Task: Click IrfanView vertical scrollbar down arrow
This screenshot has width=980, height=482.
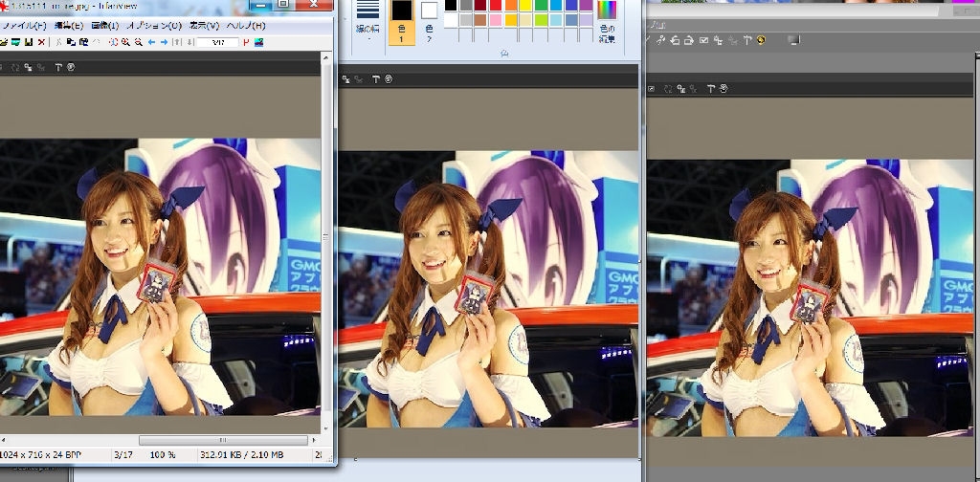Action: pos(326,429)
